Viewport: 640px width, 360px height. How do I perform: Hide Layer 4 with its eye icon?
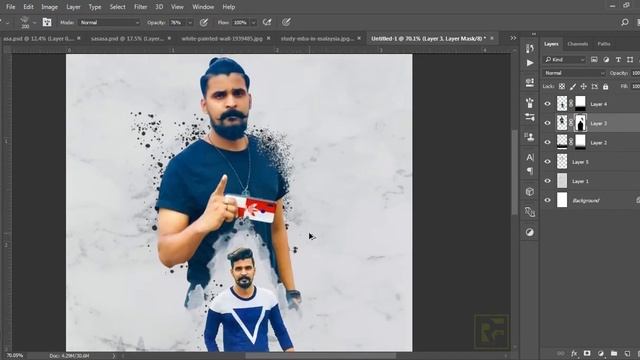coord(548,104)
